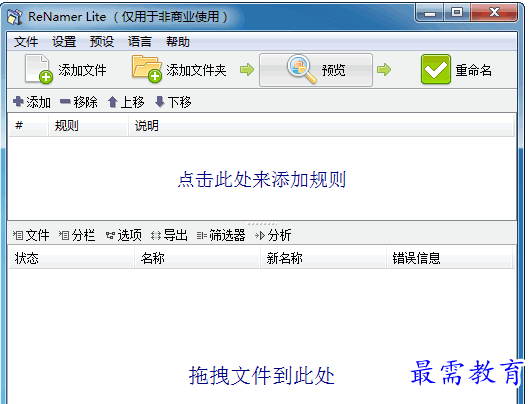Open the 文件 dropdown in files toolbar
Viewport: 532px width, 404px height.
31,235
